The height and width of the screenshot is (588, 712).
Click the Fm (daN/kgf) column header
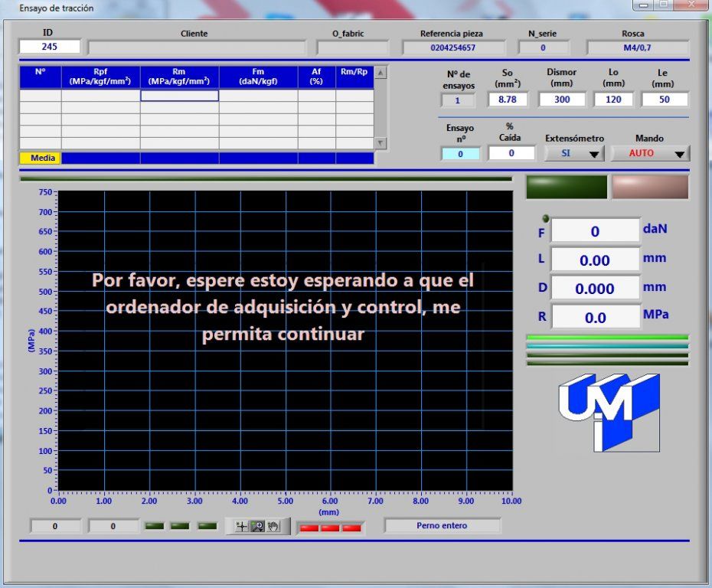[258, 77]
